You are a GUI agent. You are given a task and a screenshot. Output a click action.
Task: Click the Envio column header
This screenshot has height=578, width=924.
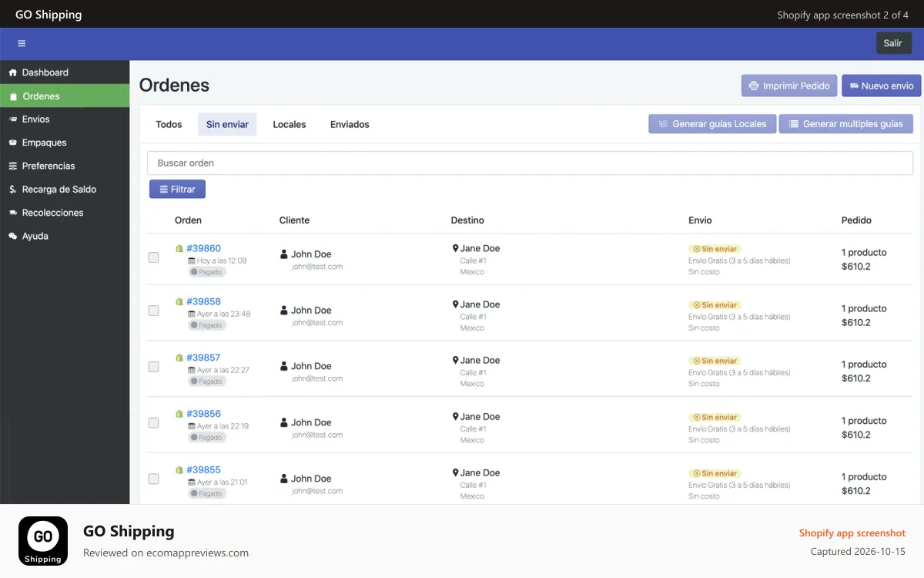[700, 220]
